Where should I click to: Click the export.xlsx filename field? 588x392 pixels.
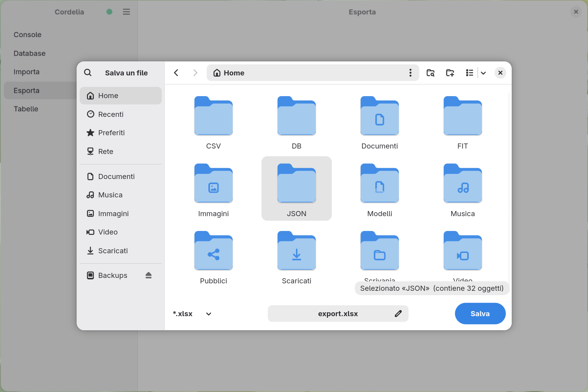pyautogui.click(x=338, y=313)
